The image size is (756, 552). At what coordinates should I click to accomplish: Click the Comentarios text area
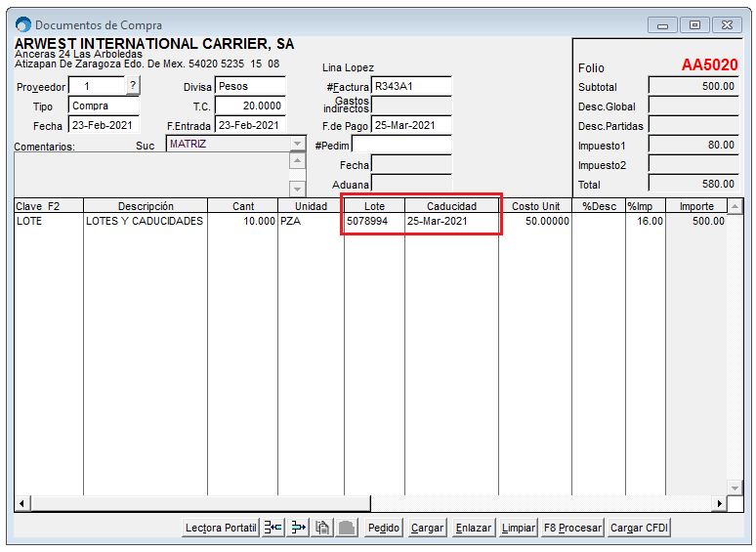151,175
